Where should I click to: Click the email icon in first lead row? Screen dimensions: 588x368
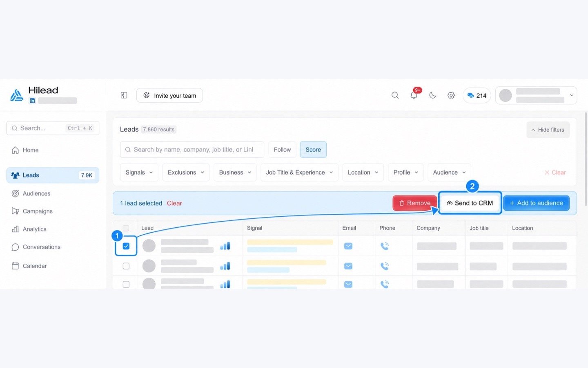click(x=348, y=246)
